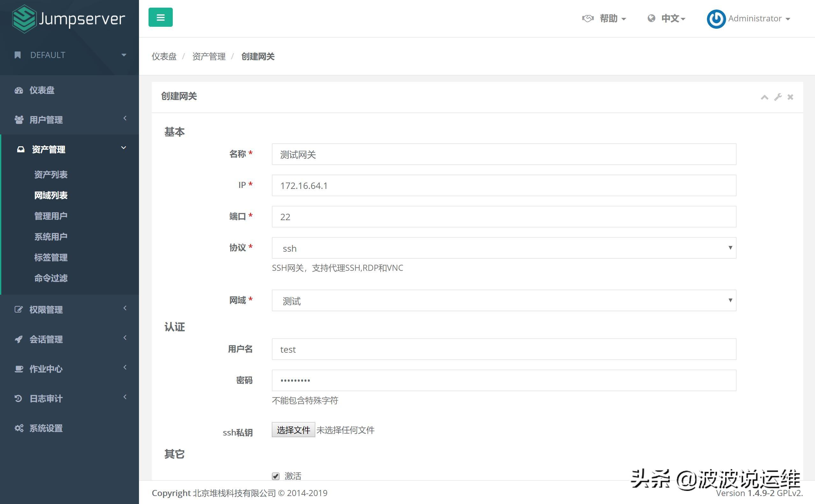Open 系统用户 submenu item
815x504 pixels.
tap(51, 237)
